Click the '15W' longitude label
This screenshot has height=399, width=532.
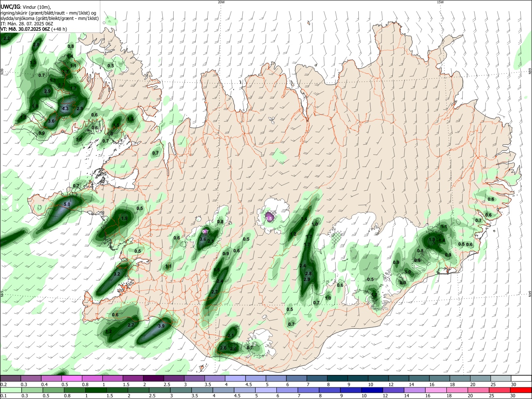(440, 2)
